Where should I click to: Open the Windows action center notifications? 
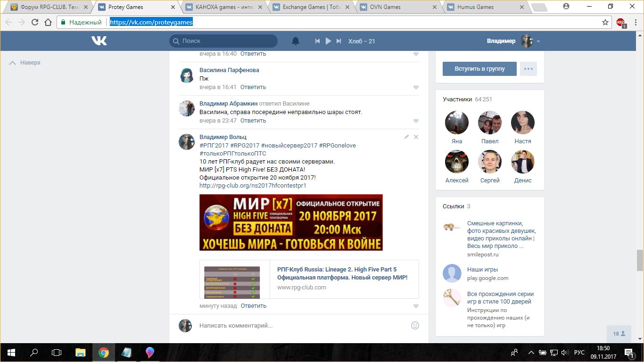[x=629, y=353]
